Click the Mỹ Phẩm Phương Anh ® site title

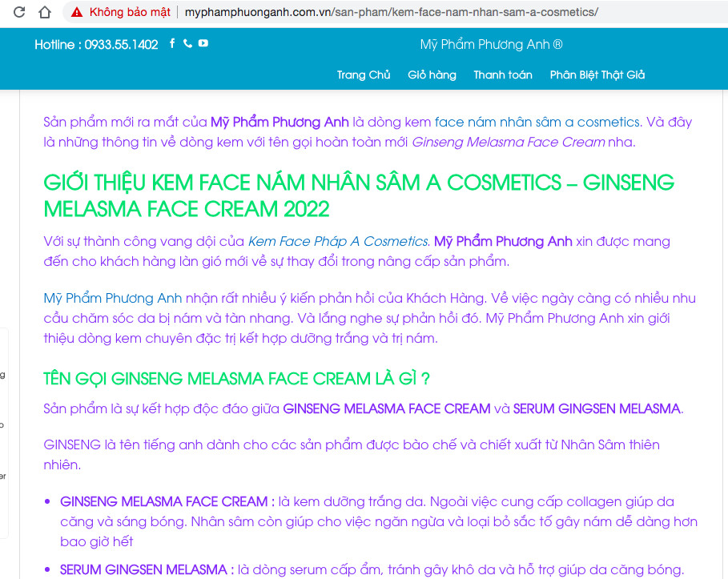tap(491, 45)
